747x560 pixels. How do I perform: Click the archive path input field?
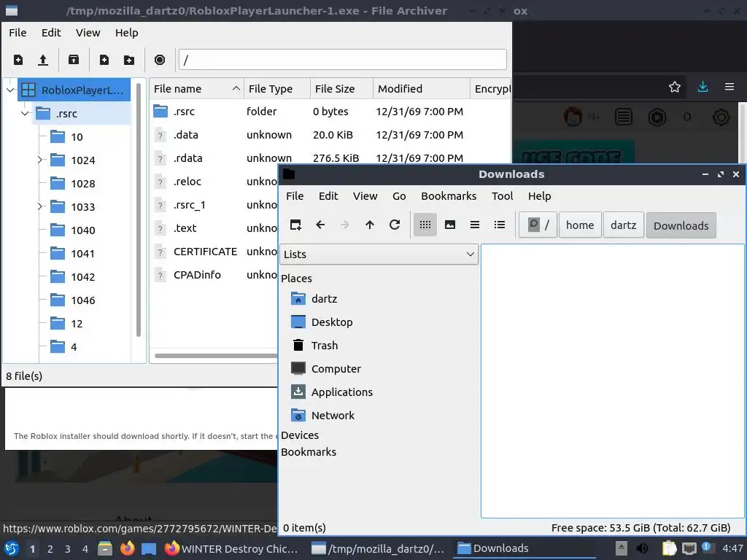point(343,60)
